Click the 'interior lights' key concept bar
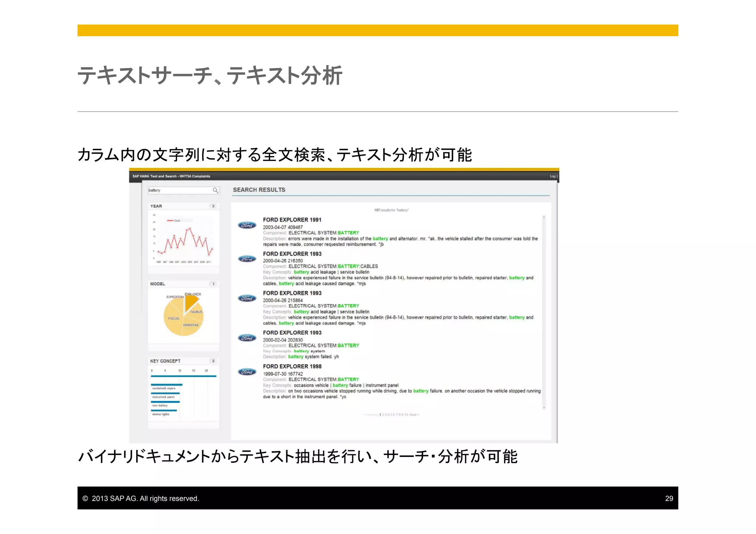756x534 pixels. tap(164, 410)
